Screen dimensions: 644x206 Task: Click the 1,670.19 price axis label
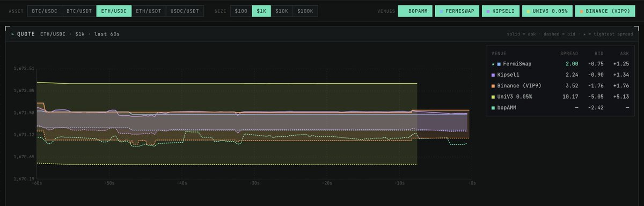coord(24,179)
